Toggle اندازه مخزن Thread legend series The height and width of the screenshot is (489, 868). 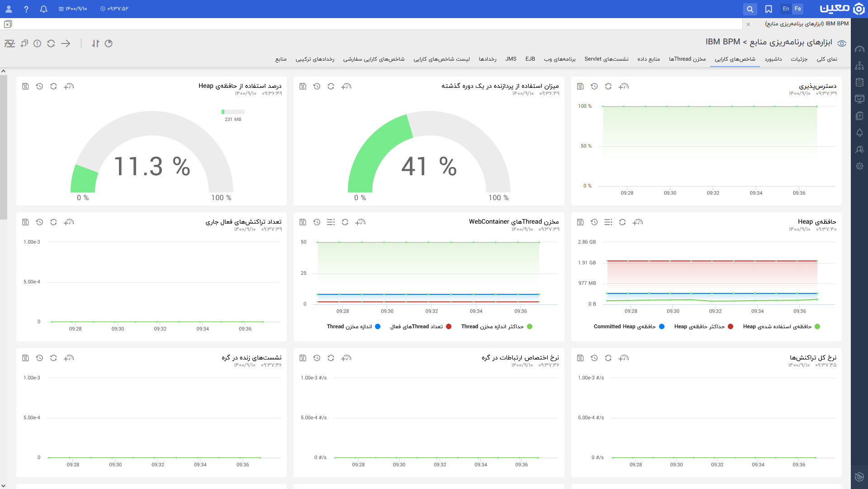[354, 326]
